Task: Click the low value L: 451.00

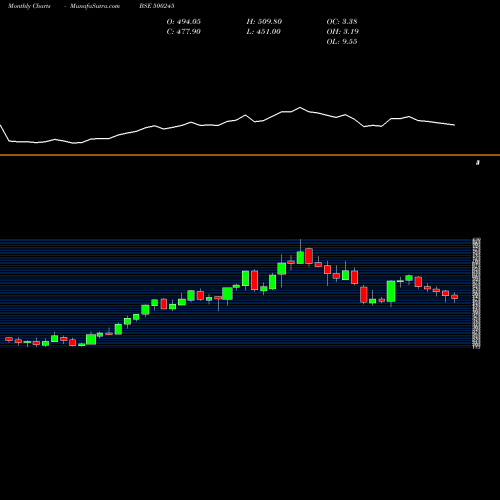Action: coord(264,32)
